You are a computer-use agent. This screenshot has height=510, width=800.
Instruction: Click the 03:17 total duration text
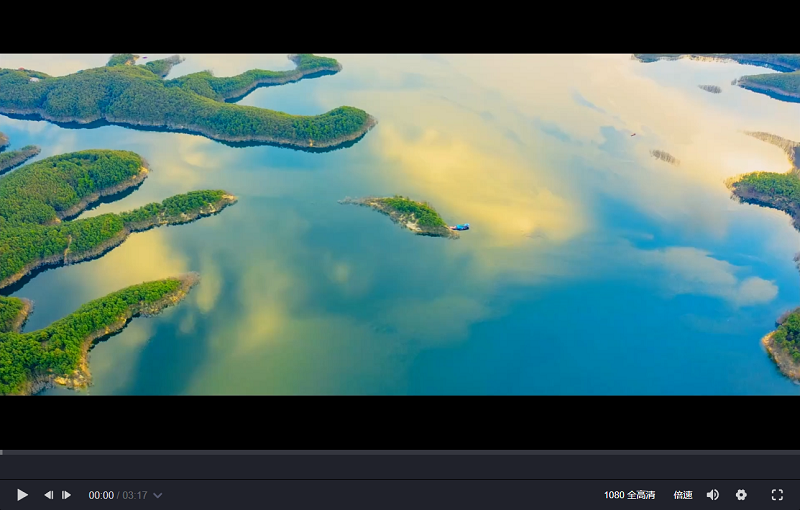135,495
